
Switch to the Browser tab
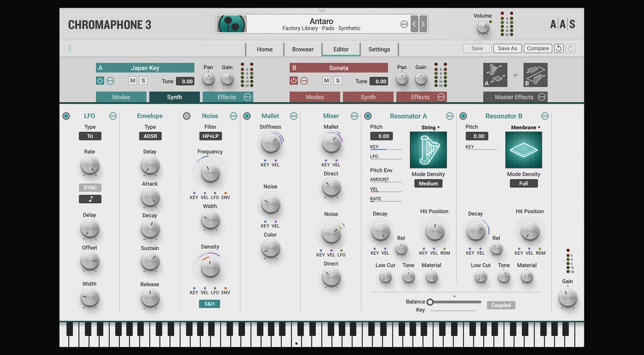point(303,49)
